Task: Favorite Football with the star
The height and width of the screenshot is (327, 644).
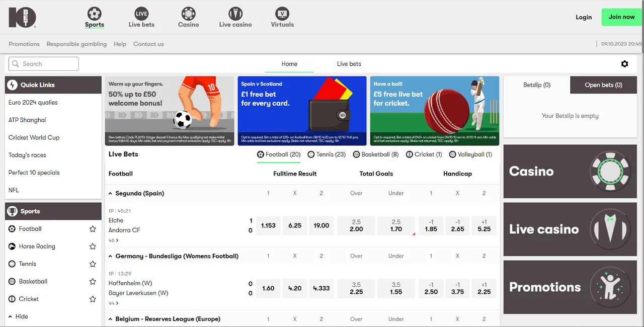Action: (x=93, y=229)
